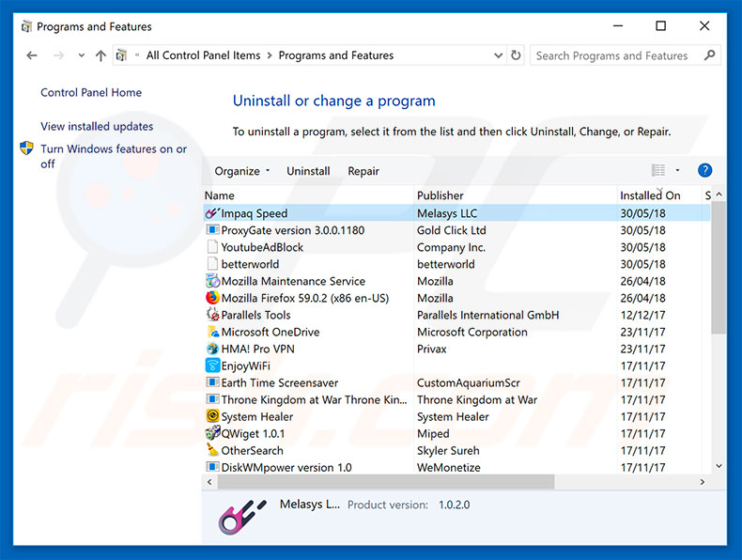Click the Microsoft OneDrive icon

click(212, 332)
